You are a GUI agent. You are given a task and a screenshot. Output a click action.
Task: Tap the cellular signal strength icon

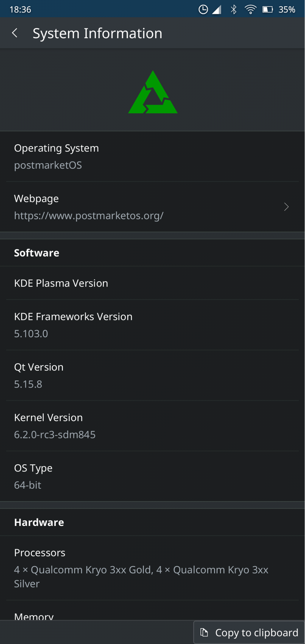click(217, 10)
